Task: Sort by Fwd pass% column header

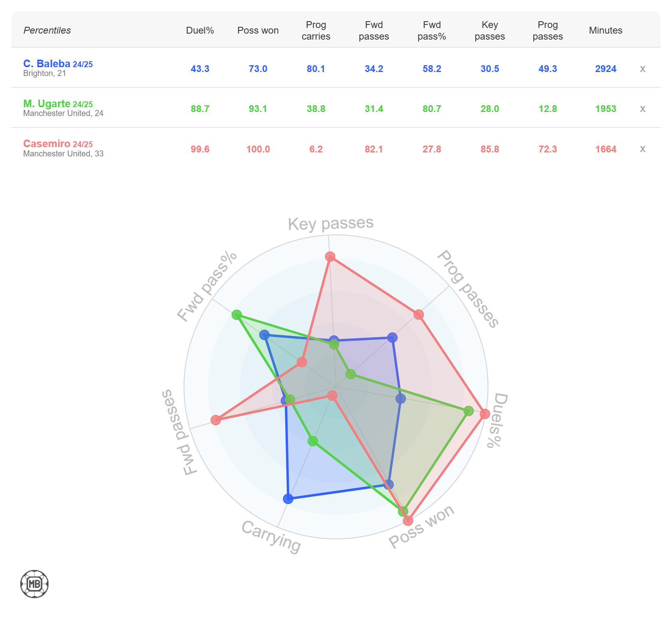Action: pyautogui.click(x=432, y=30)
